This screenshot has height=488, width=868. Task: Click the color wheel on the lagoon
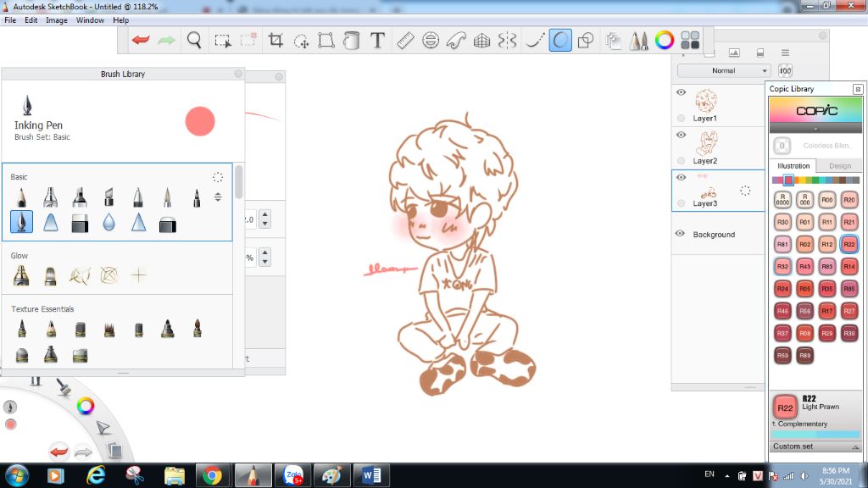86,406
